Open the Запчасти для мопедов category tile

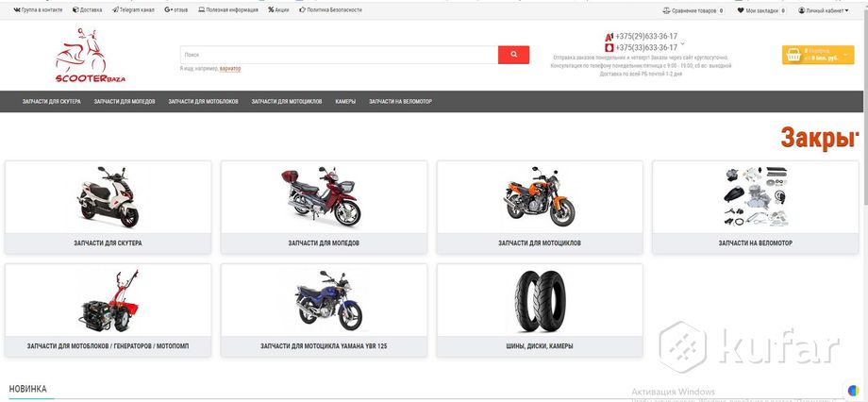pos(324,207)
